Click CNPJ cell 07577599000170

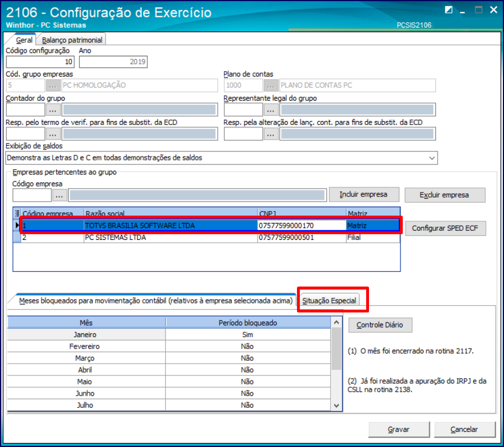[x=301, y=225]
